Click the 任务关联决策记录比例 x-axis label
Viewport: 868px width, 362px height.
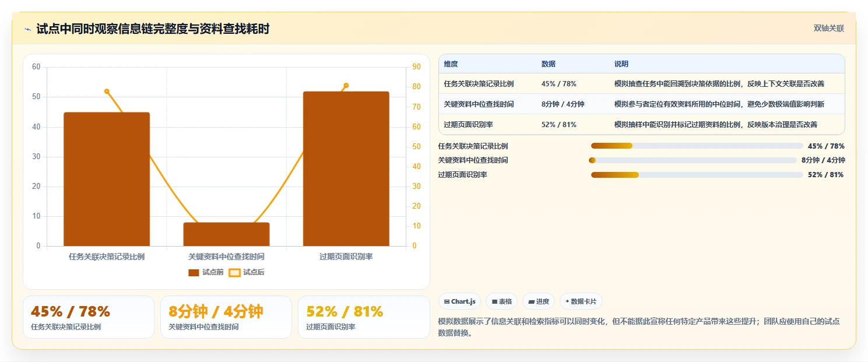[107, 256]
